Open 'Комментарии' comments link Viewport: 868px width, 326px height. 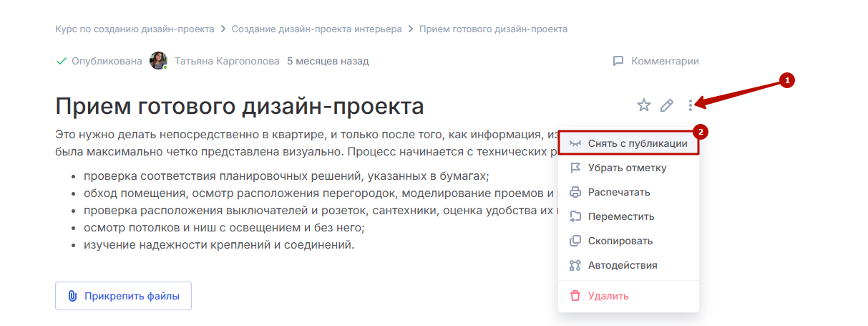click(656, 62)
